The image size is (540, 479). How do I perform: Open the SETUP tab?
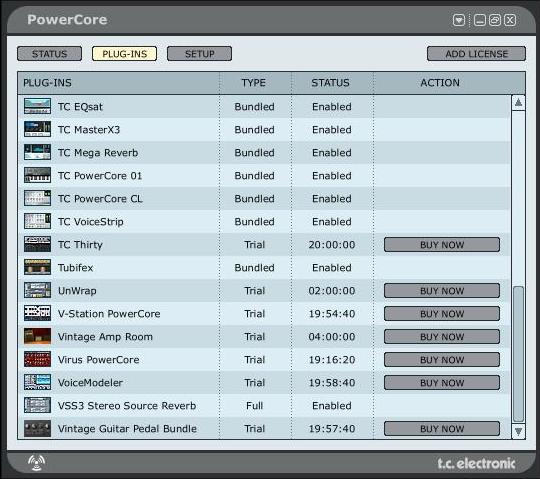coord(199,54)
